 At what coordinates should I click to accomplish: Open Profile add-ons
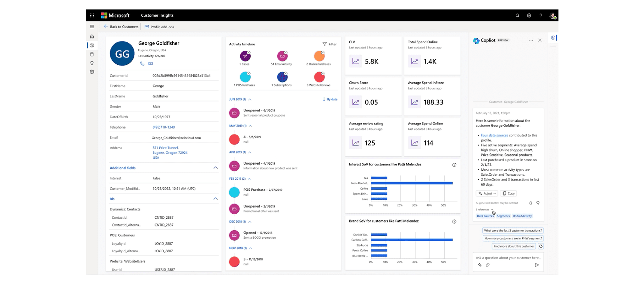pyautogui.click(x=159, y=27)
